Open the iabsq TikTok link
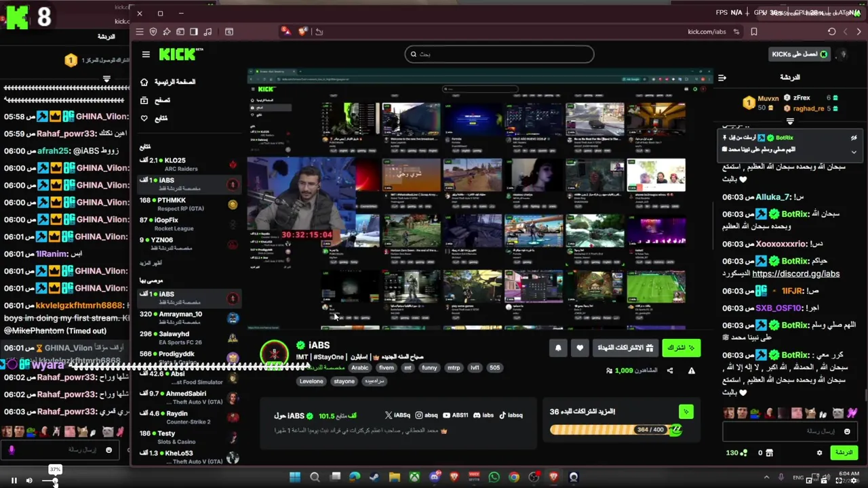Screen dimensions: 868x488 (x=511, y=415)
